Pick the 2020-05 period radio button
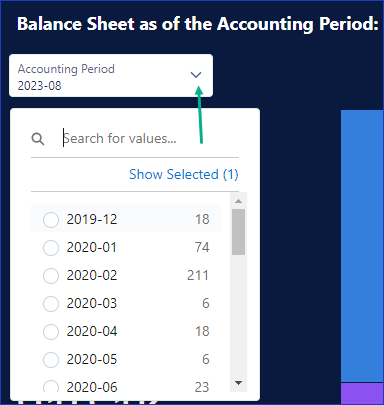The width and height of the screenshot is (384, 405). point(51,360)
